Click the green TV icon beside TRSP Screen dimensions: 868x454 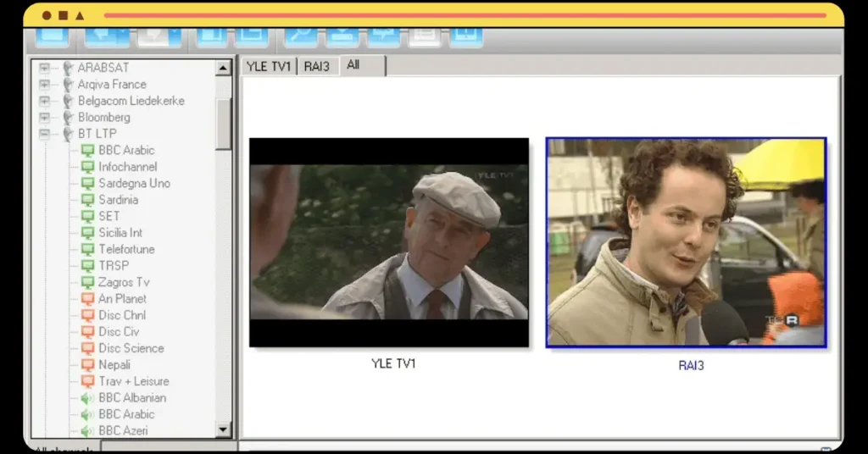87,266
